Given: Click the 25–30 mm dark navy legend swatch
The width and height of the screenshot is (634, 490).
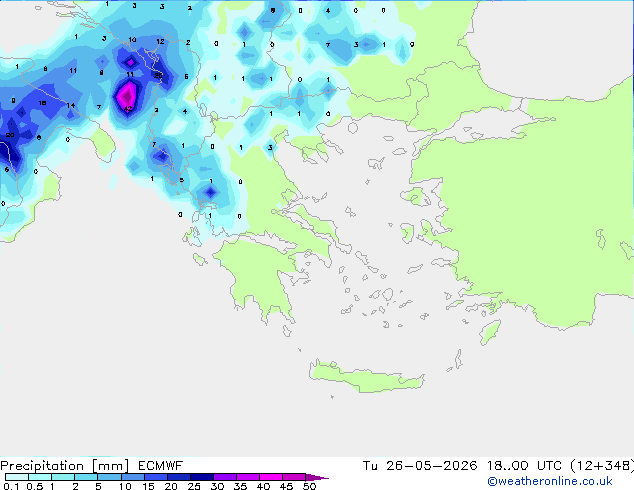Looking at the screenshot, I should 202,477.
